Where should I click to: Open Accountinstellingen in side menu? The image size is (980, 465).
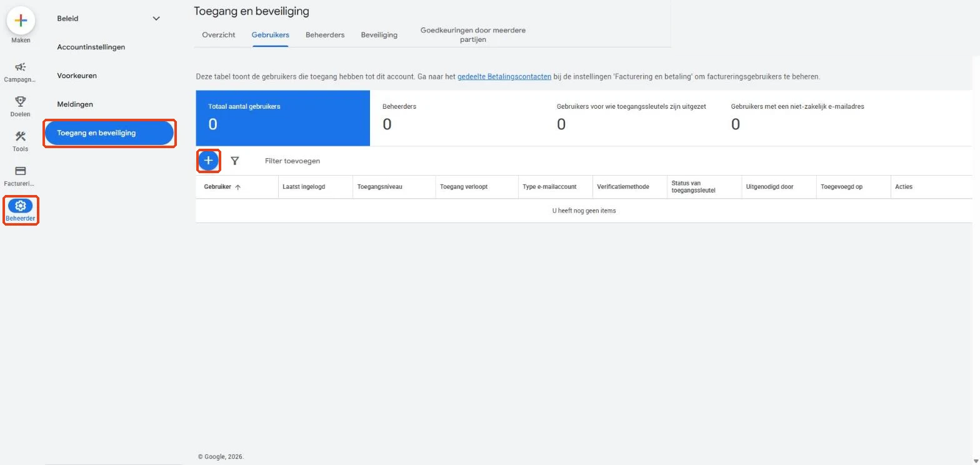coord(91,47)
